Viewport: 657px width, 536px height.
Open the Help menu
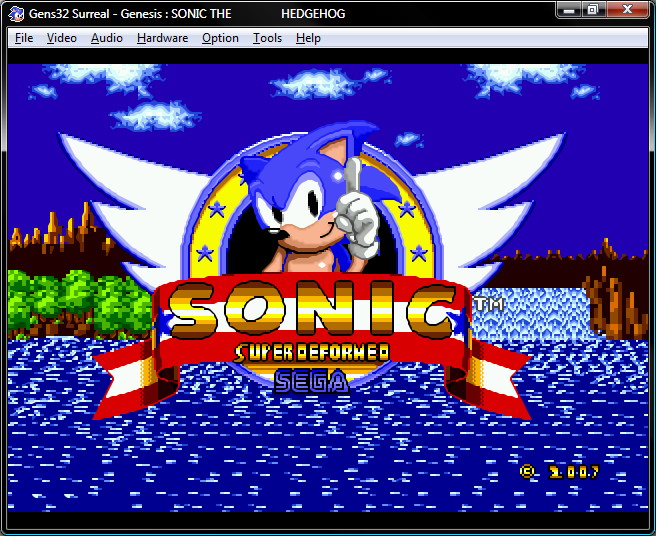pos(308,38)
